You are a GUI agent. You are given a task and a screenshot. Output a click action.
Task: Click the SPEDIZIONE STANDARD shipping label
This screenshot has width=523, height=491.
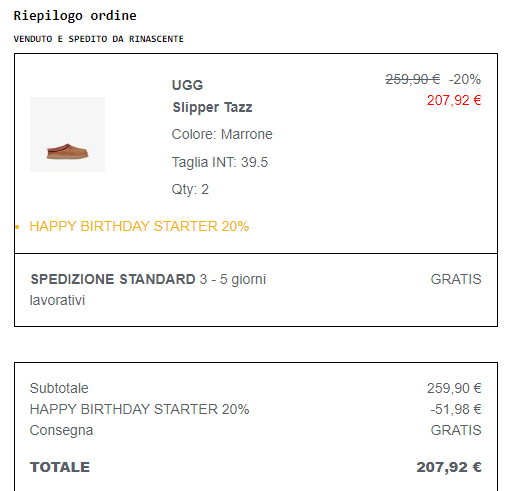(113, 279)
